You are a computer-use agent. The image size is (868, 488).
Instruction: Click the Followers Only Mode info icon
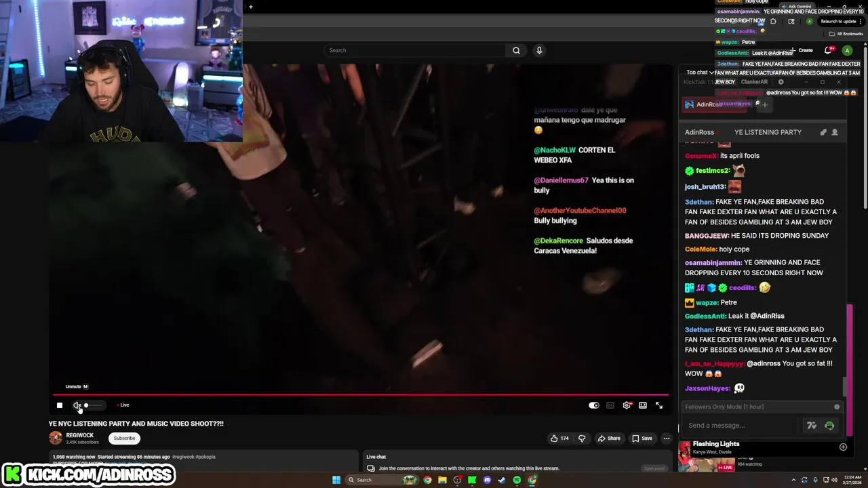point(837,407)
